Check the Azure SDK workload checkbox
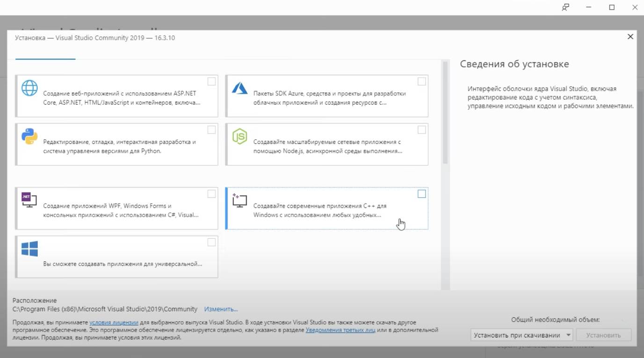The width and height of the screenshot is (644, 358). [422, 81]
